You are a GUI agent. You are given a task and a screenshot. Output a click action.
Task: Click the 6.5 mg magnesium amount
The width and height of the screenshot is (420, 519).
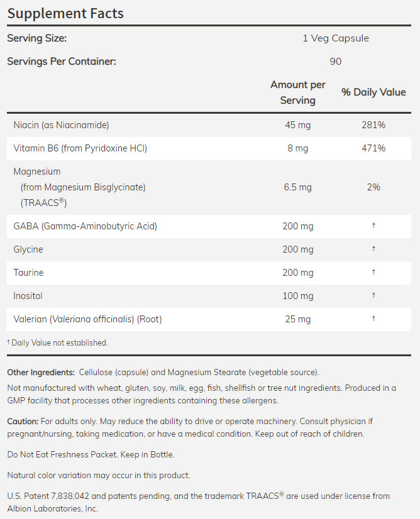pyautogui.click(x=297, y=187)
